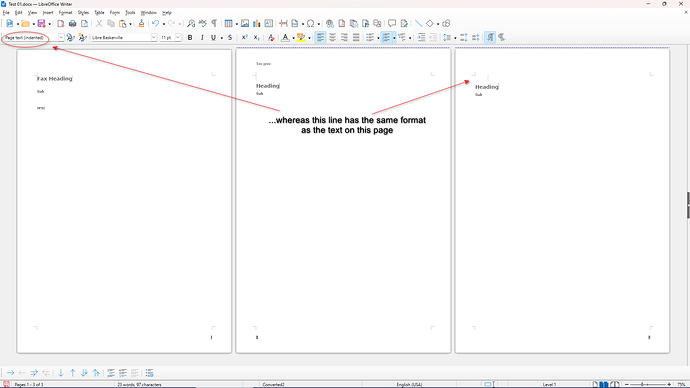Click the '75%' zoom percentage
Screen dimensions: 690x388
click(x=682, y=384)
